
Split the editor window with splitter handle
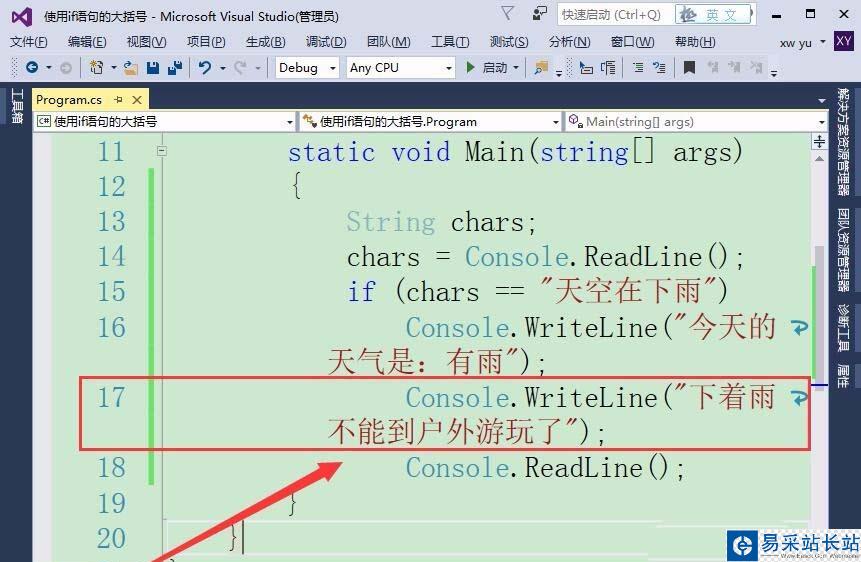[x=819, y=142]
